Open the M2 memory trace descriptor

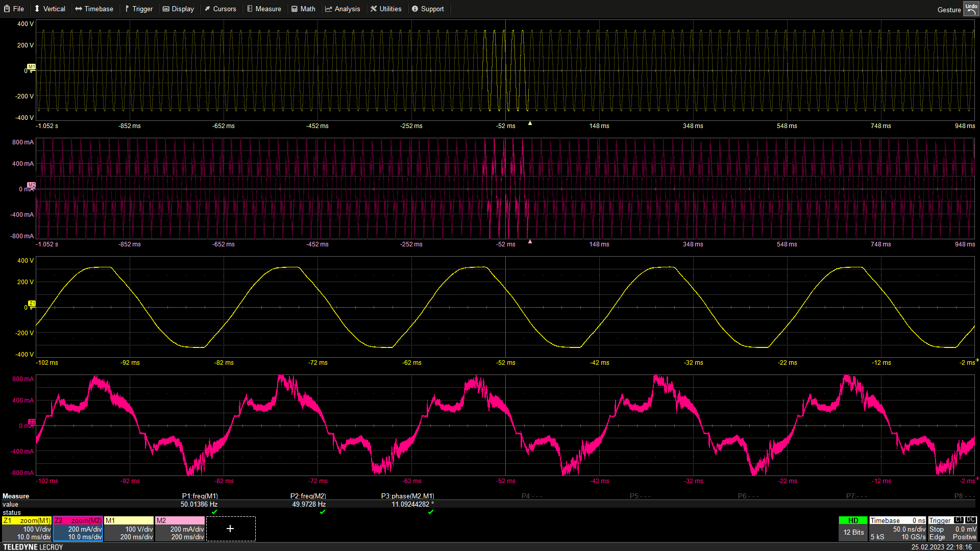click(x=180, y=529)
